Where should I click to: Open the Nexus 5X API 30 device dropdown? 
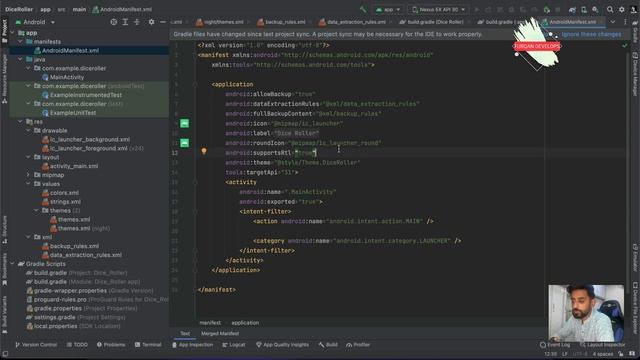pos(438,9)
